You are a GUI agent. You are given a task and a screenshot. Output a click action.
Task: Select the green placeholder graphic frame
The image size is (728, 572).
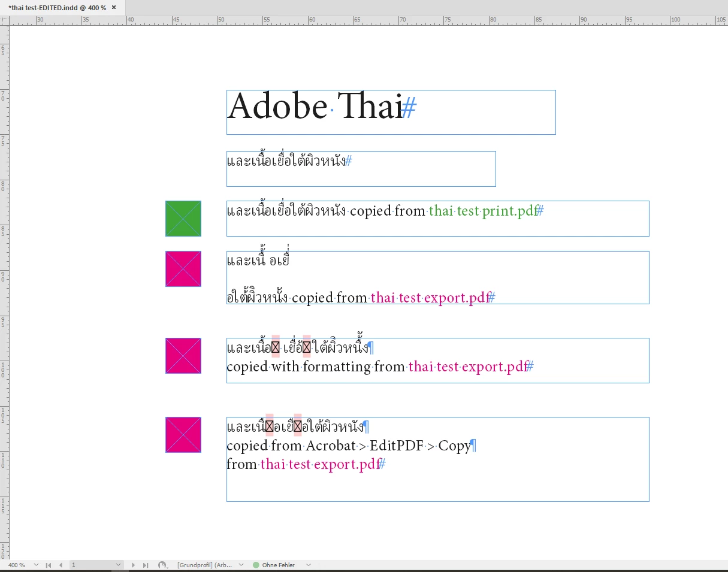183,219
